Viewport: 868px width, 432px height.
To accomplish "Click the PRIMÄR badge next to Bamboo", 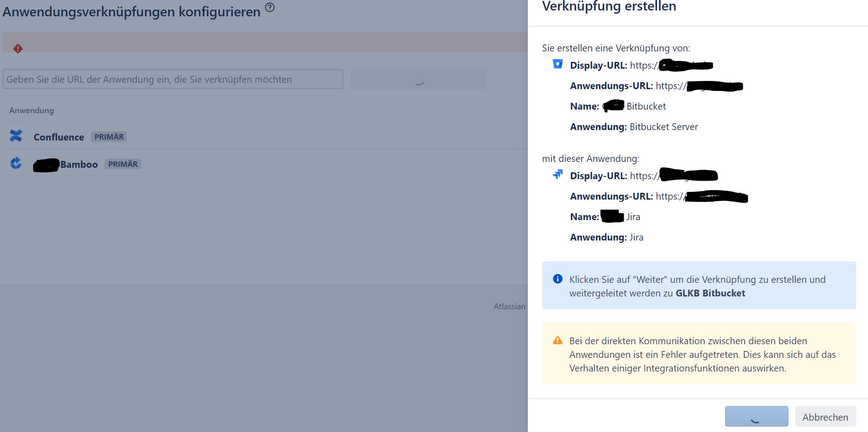I will click(x=122, y=164).
